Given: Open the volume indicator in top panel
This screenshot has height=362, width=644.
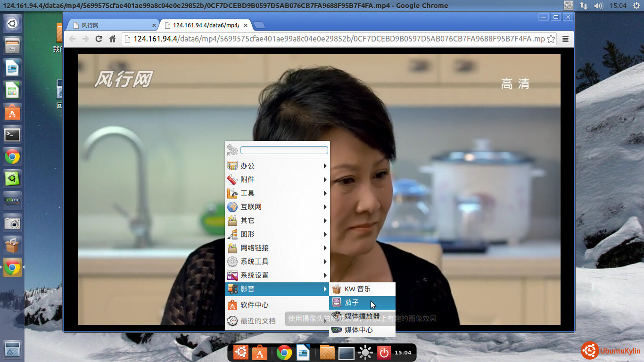Looking at the screenshot, I should point(598,6).
